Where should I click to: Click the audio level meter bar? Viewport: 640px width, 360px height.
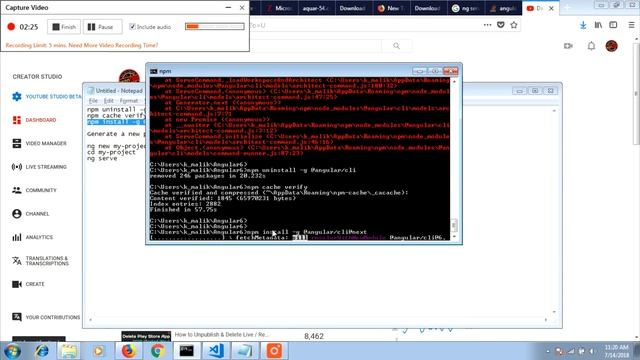215,27
